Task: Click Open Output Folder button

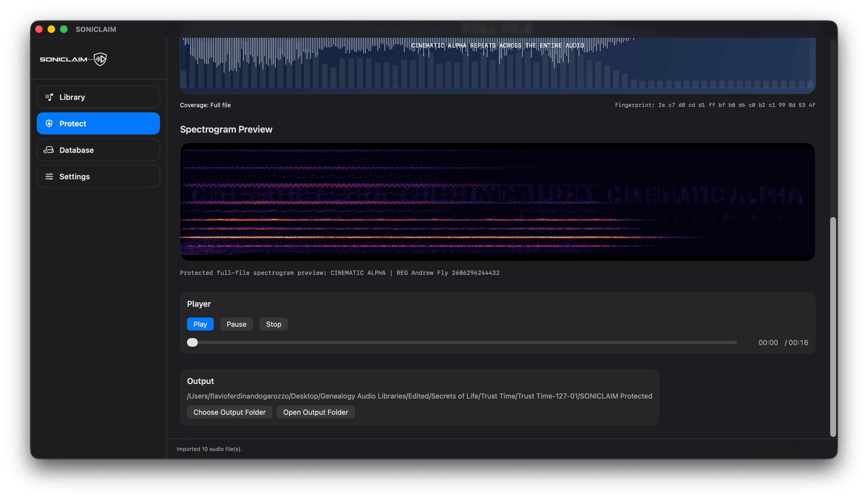Action: tap(315, 412)
